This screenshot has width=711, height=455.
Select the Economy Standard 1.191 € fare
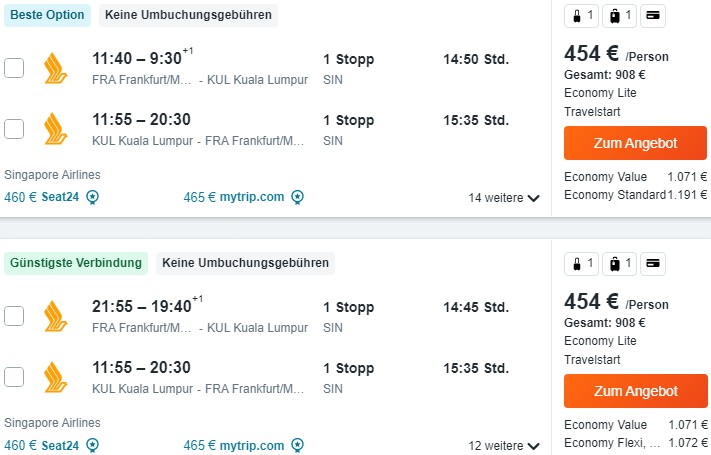[635, 195]
